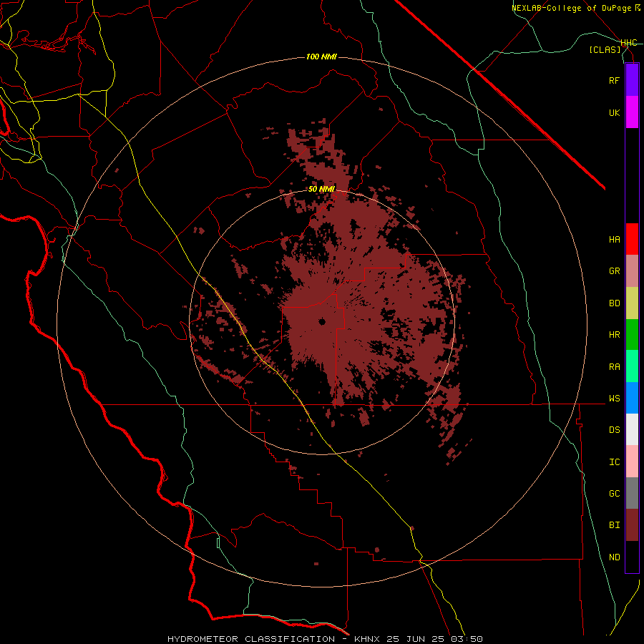The width and height of the screenshot is (644, 644).
Task: Click the UK magenta legend swatch
Action: (632, 112)
